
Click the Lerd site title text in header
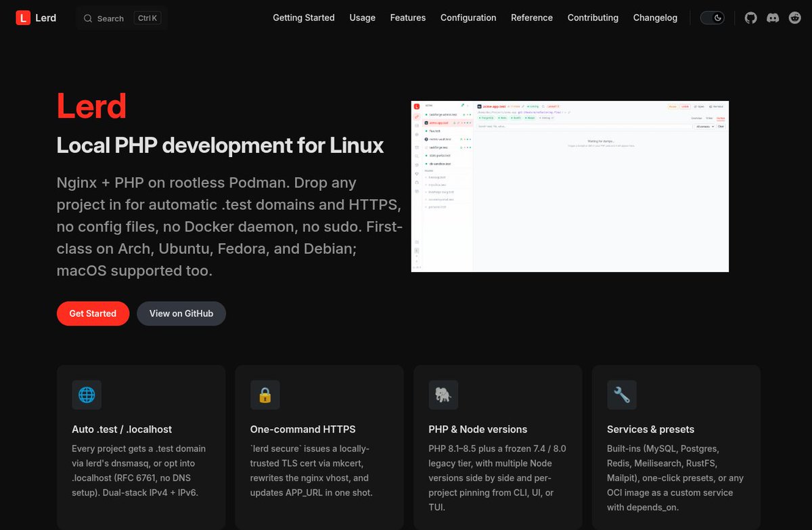click(46, 18)
